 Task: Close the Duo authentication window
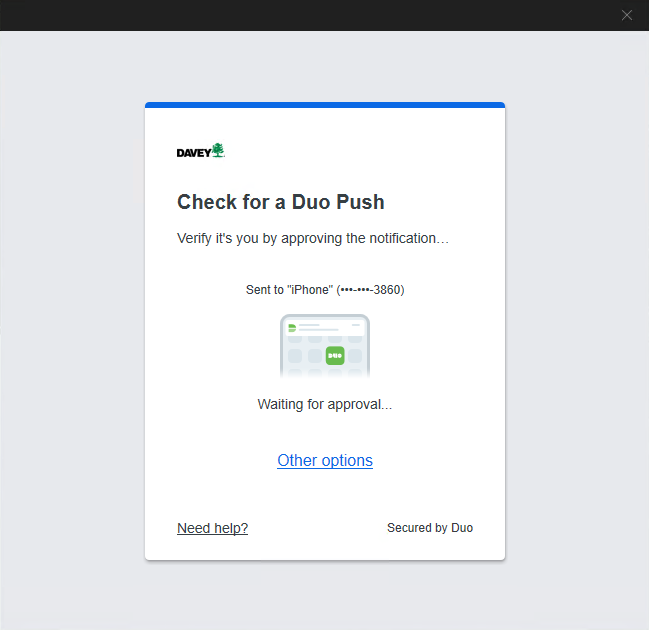627,15
